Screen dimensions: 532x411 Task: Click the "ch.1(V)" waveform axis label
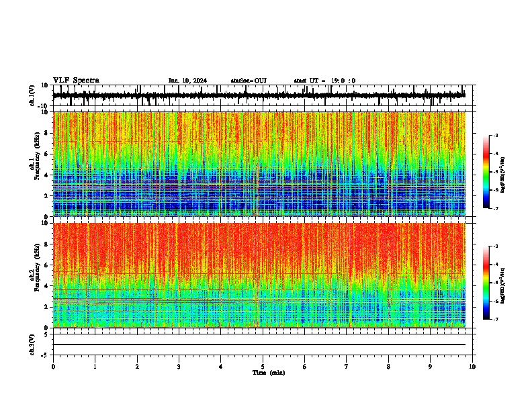click(x=32, y=95)
